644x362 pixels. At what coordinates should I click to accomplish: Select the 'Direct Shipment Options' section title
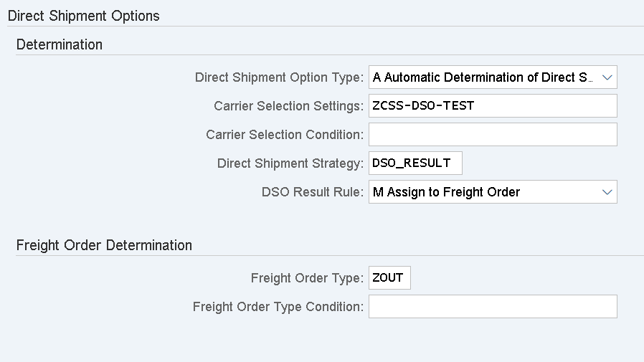83,15
